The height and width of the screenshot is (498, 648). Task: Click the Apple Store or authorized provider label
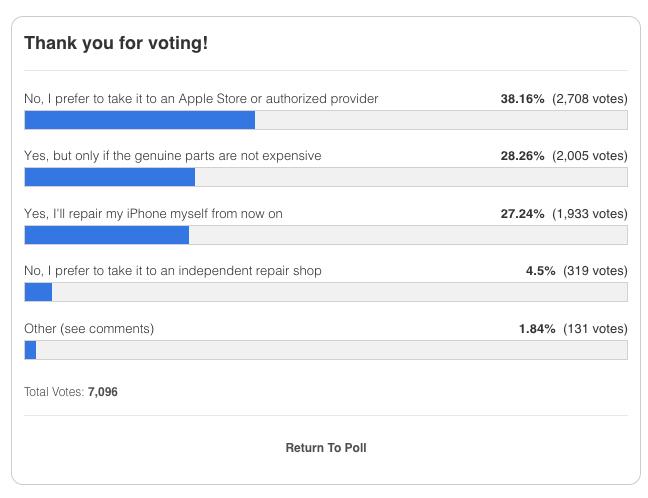coord(201,99)
